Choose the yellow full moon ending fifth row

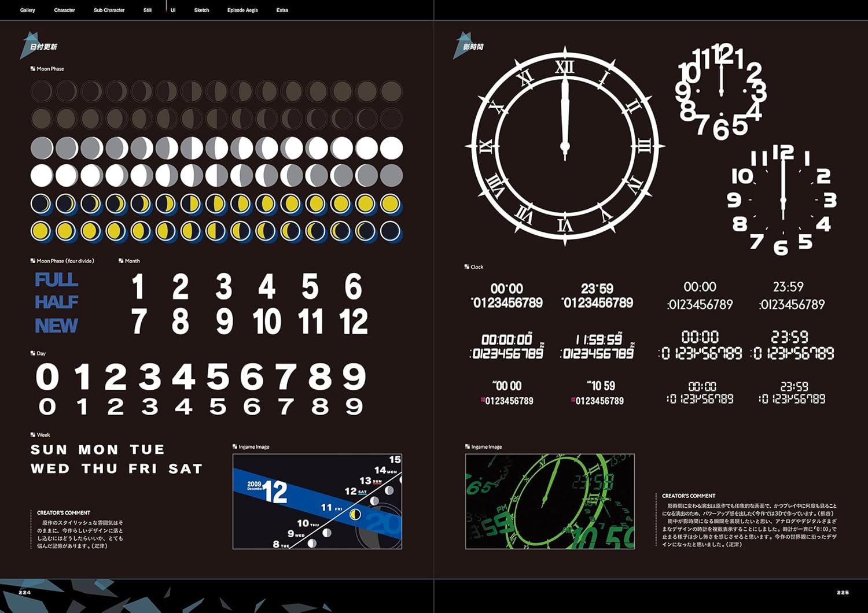tap(391, 204)
